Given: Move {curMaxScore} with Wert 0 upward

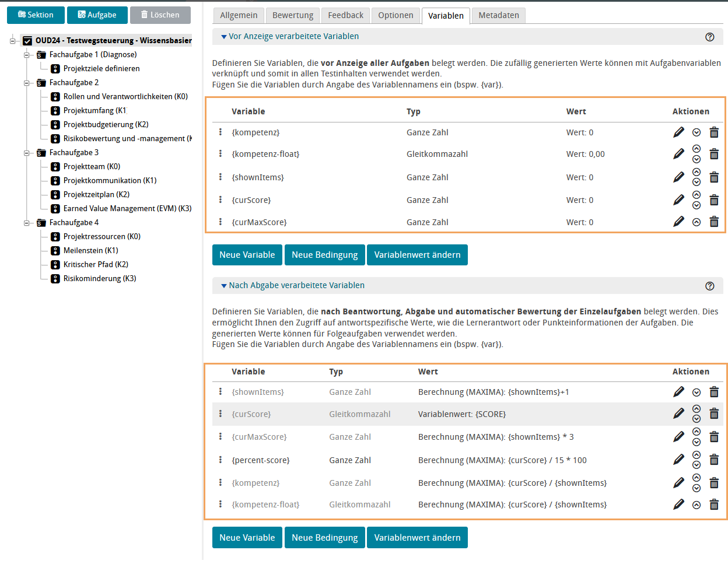Looking at the screenshot, I should point(696,222).
